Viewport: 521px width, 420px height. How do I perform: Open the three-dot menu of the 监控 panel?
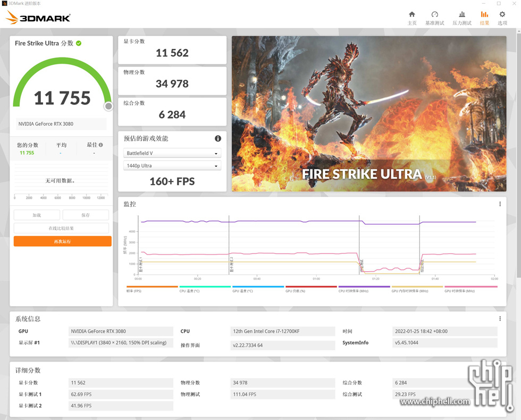point(500,204)
